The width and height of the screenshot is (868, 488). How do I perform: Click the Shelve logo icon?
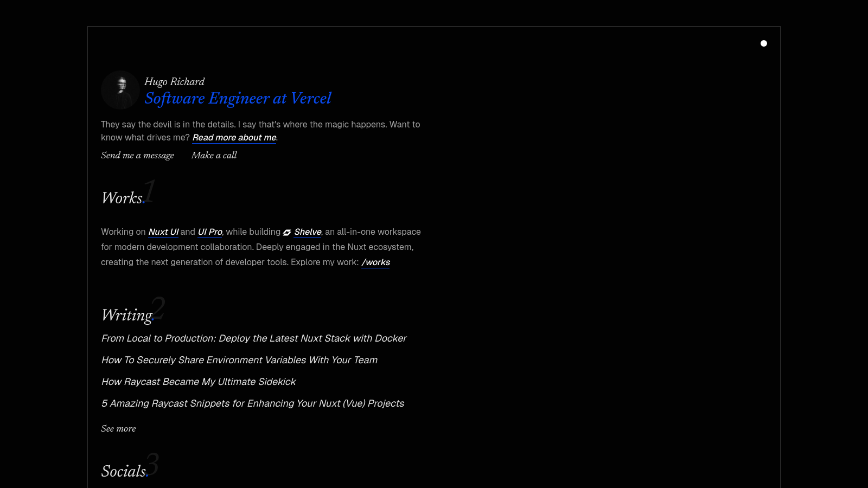coord(287,233)
